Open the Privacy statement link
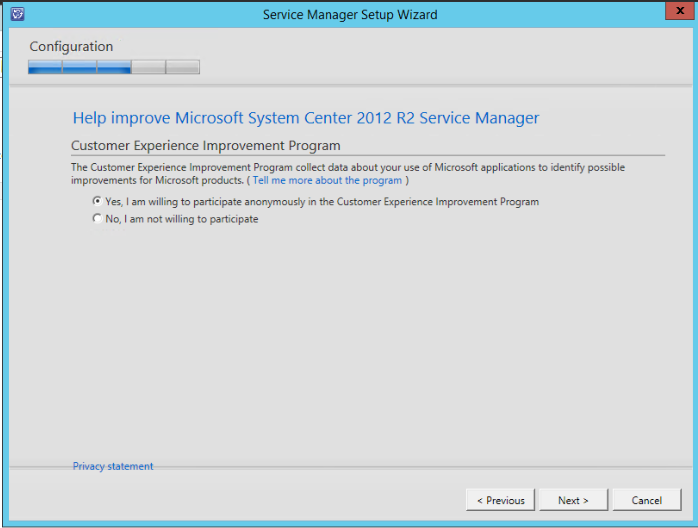This screenshot has width=698, height=528. coord(113,466)
